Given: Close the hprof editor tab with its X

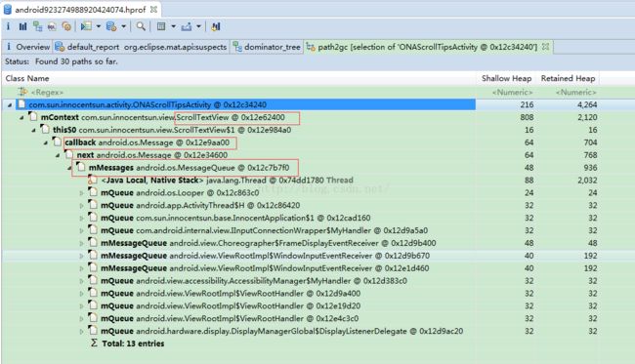Looking at the screenshot, I should point(153,9).
